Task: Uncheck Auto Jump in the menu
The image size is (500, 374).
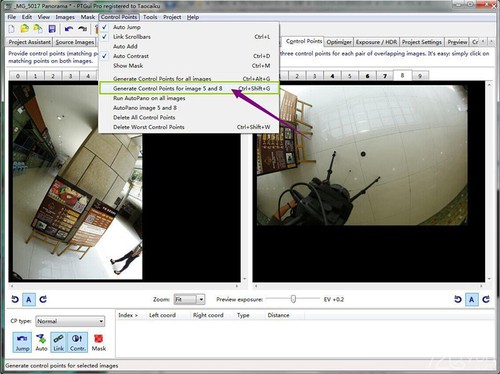Action: pos(189,27)
